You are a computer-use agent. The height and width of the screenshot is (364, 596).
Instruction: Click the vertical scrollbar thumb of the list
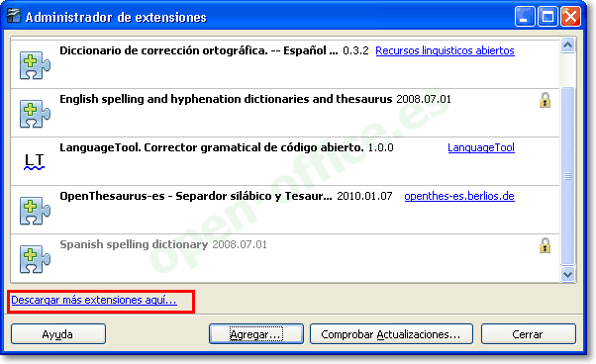coord(568,176)
